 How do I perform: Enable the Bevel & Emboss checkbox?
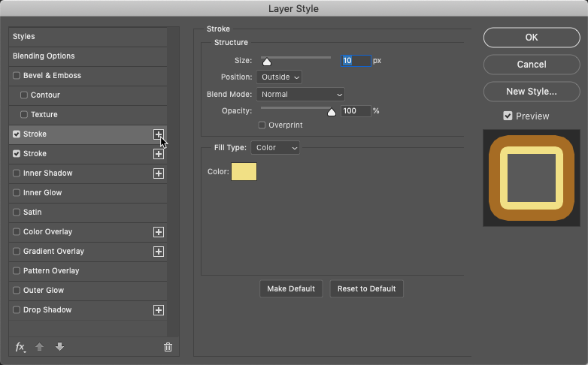pos(17,75)
